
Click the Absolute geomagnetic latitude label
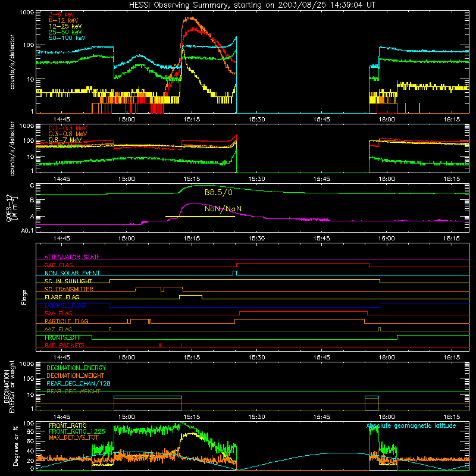click(411, 426)
